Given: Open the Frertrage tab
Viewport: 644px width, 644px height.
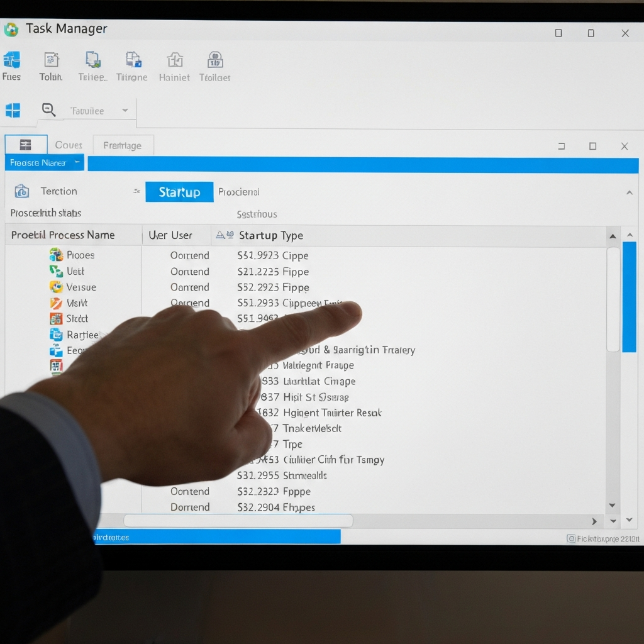Looking at the screenshot, I should pyautogui.click(x=123, y=145).
